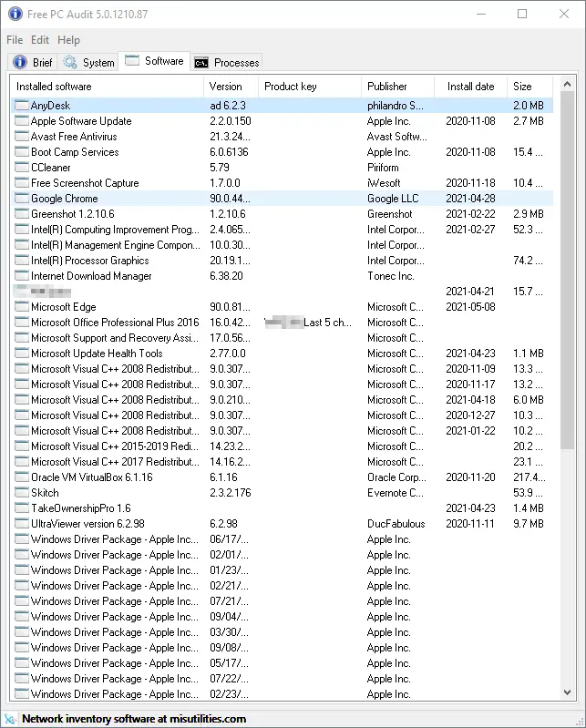
Task: Click the Greenshot 1.2.10.6 row icon
Action: [x=21, y=213]
